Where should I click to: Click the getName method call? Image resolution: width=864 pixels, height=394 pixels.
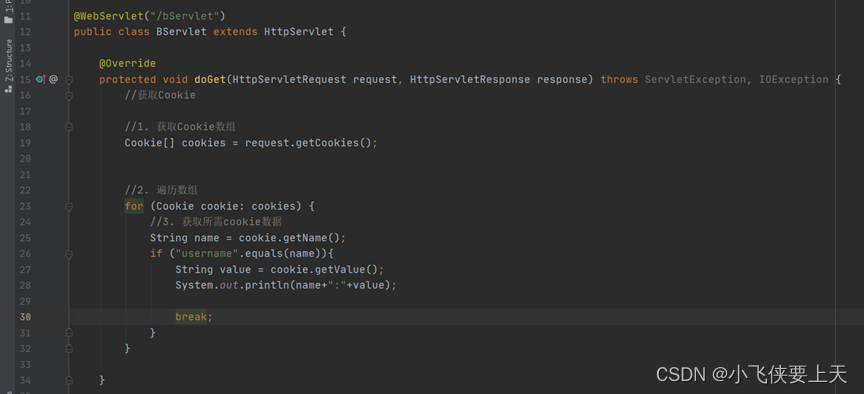click(305, 238)
